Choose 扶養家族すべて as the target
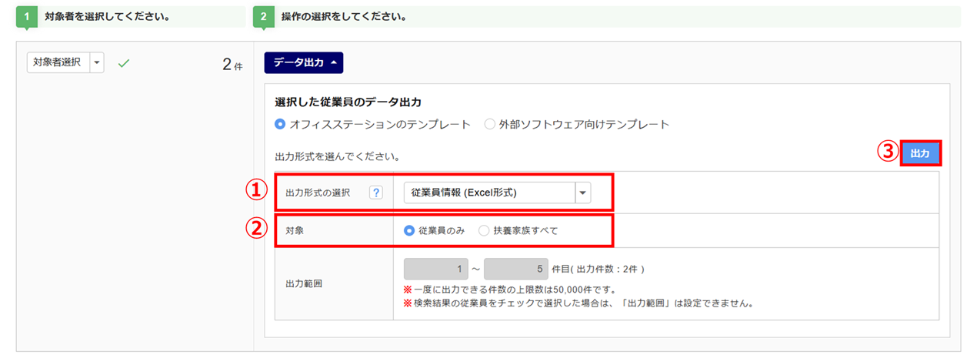 (483, 230)
